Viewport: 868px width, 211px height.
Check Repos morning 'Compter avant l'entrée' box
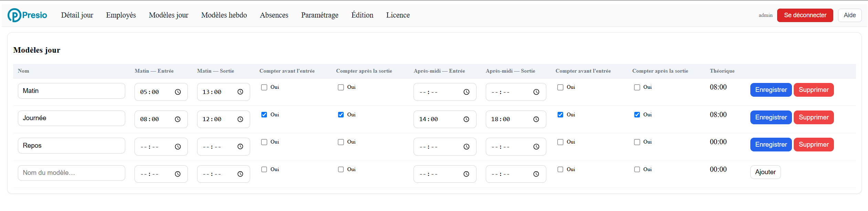click(x=264, y=142)
